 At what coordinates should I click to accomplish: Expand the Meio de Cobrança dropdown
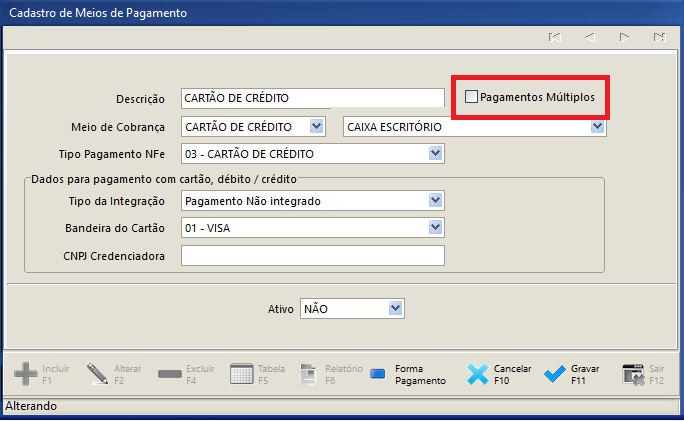[x=317, y=127]
